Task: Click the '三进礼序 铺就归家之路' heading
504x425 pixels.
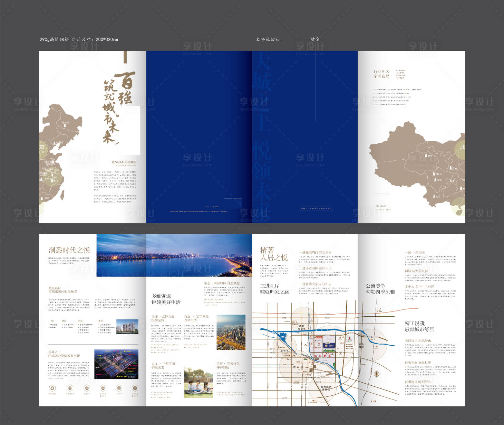Action: pyautogui.click(x=274, y=289)
